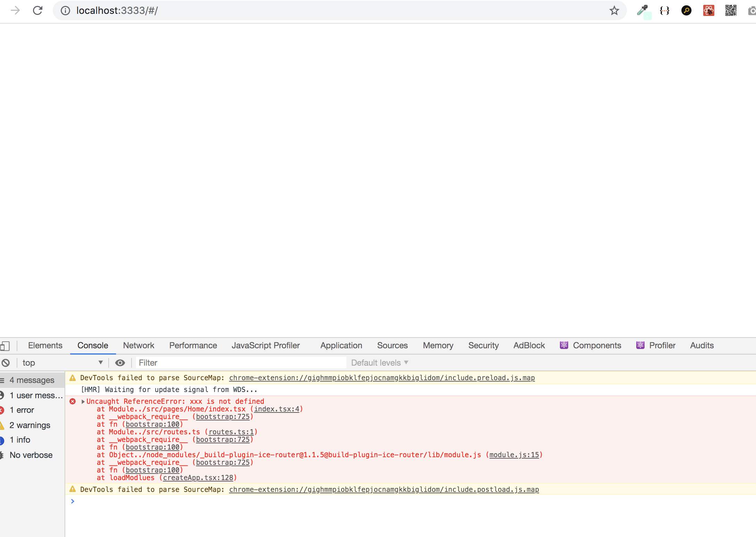
Task: Toggle the 2 warnings filter
Action: [30, 425]
